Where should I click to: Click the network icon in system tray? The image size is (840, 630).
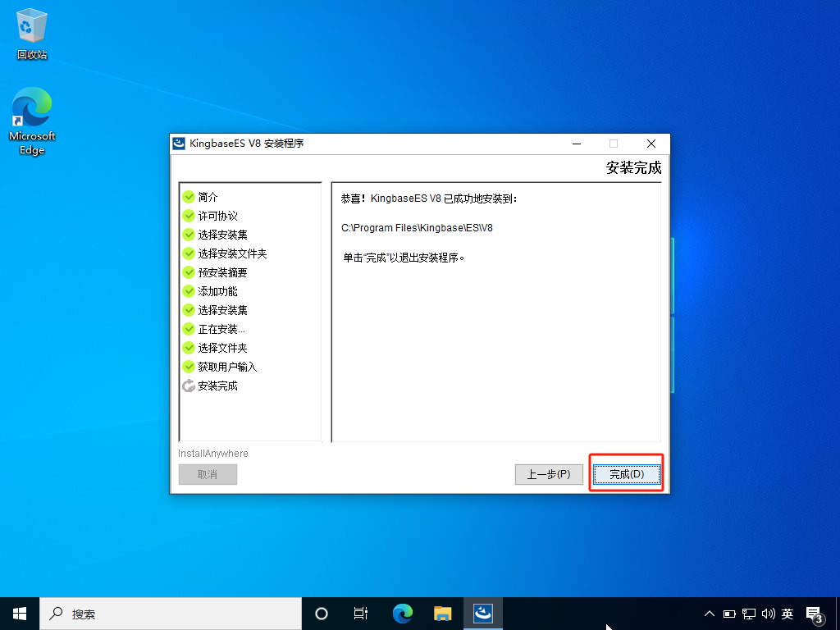[x=749, y=614]
